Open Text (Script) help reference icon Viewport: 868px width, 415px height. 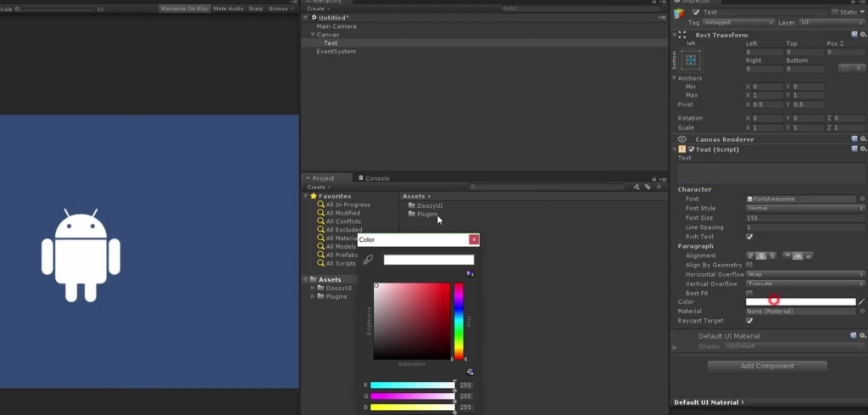[x=854, y=149]
